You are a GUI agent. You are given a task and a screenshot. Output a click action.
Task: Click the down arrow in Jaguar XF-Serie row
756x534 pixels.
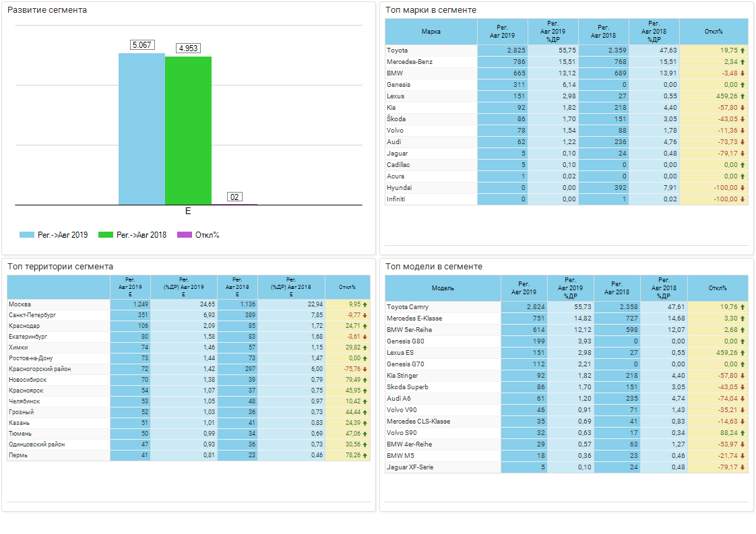point(743,467)
